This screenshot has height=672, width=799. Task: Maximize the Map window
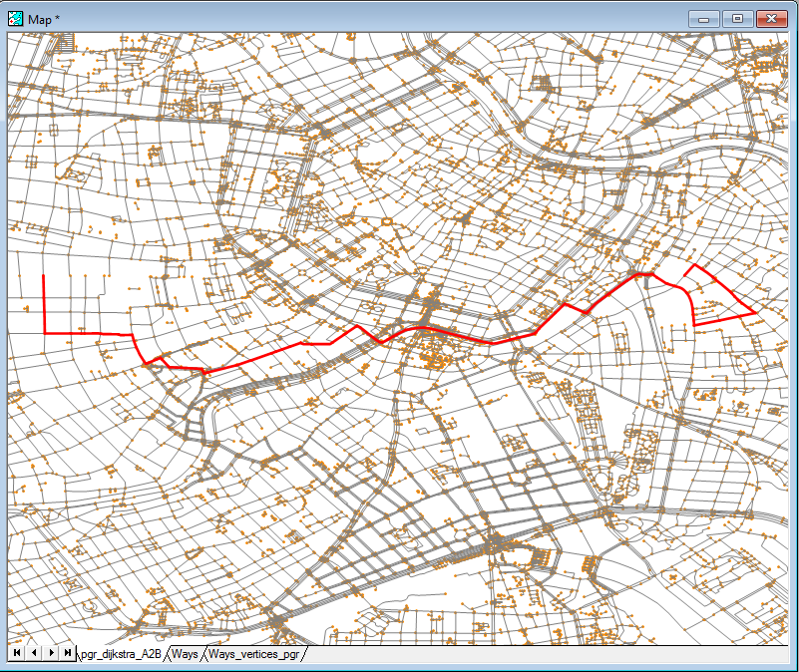pos(737,19)
